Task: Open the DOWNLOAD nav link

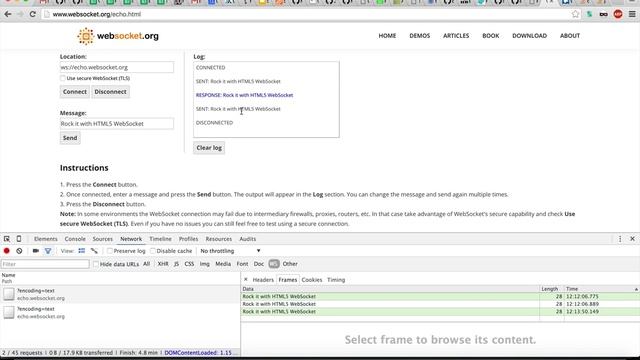Action: coord(529,36)
